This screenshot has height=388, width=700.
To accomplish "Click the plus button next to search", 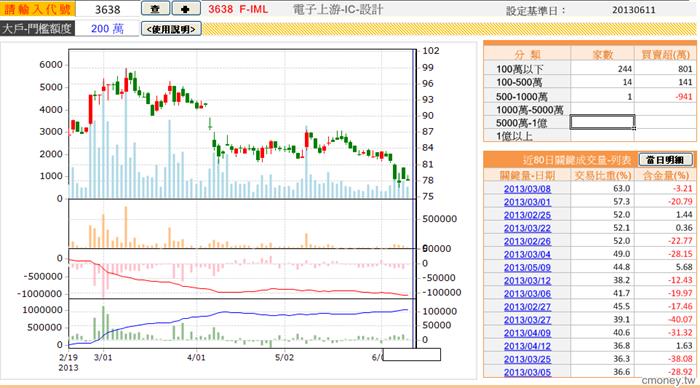I will (185, 8).
